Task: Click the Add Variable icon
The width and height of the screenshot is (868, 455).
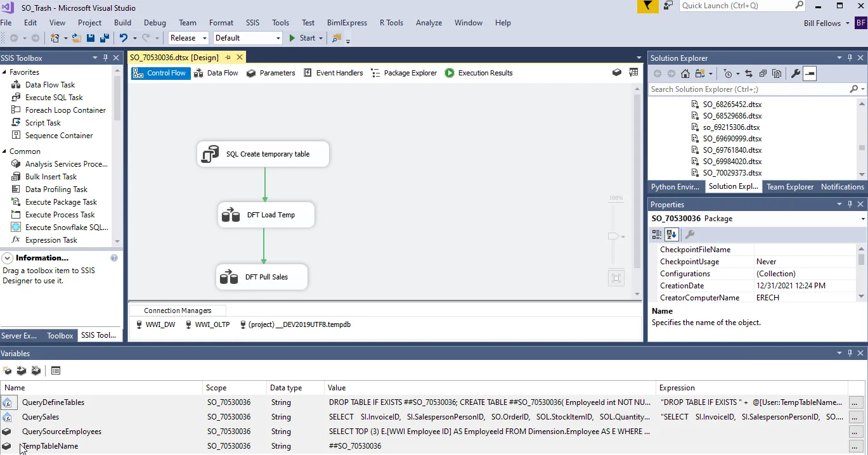Action: 8,371
